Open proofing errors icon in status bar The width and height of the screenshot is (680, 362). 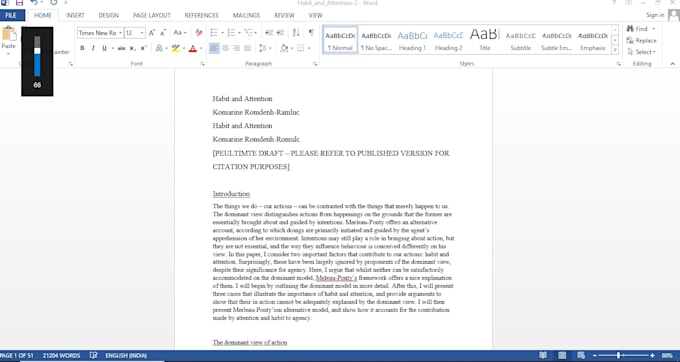(93, 355)
